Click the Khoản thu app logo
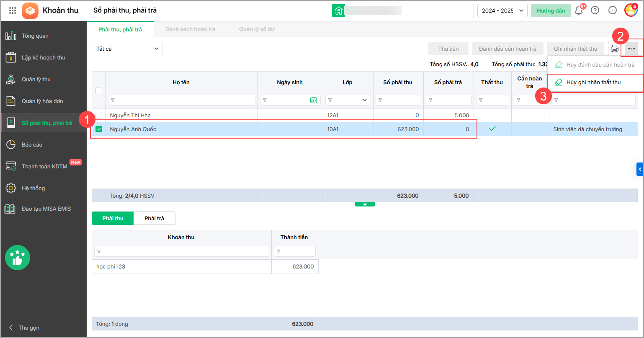This screenshot has height=338, width=644. pos(30,10)
